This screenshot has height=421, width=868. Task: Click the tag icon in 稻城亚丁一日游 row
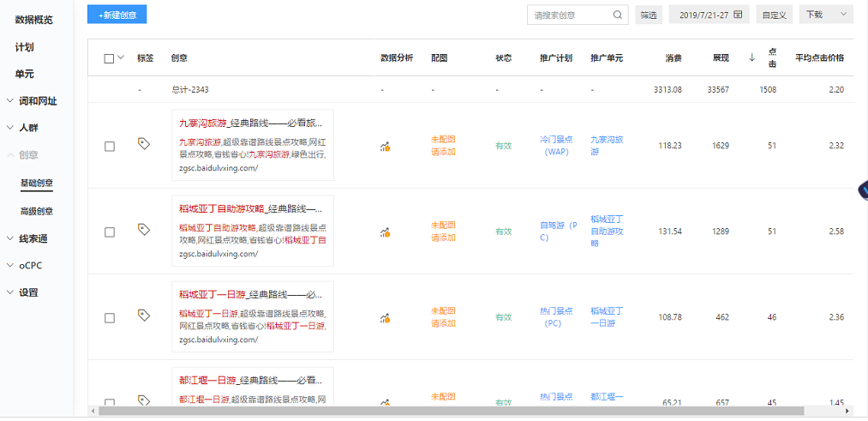click(x=144, y=316)
